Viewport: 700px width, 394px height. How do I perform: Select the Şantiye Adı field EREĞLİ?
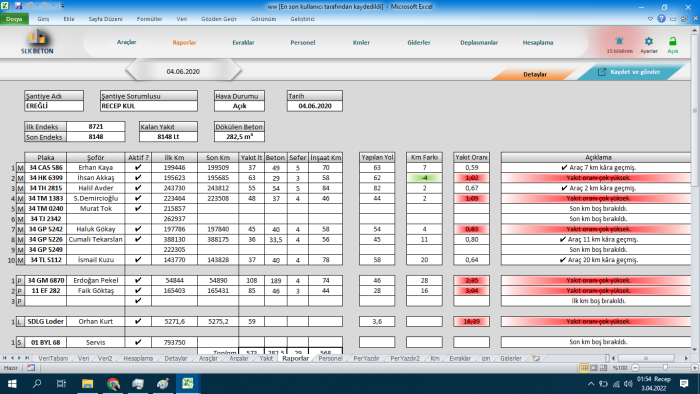(x=54, y=106)
